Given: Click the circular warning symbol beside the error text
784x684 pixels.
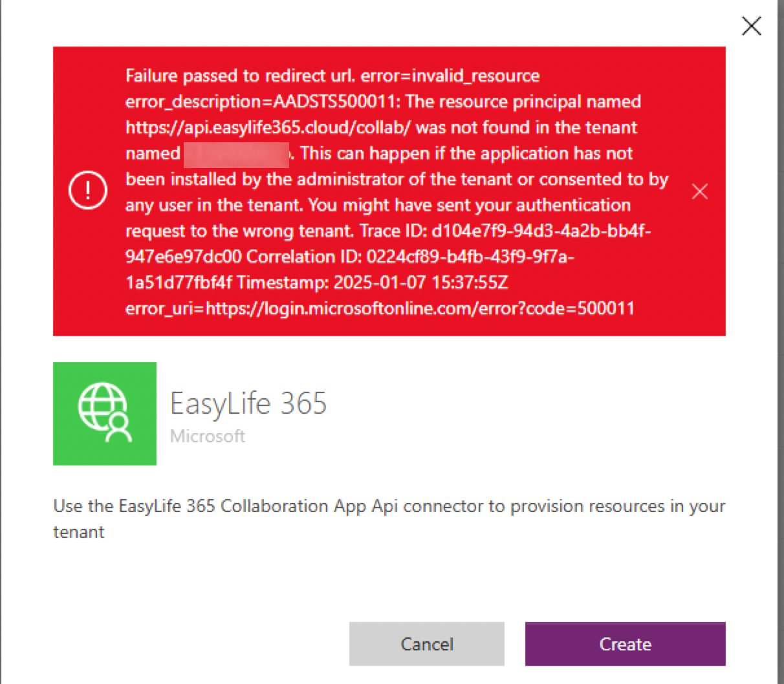Looking at the screenshot, I should tap(87, 191).
